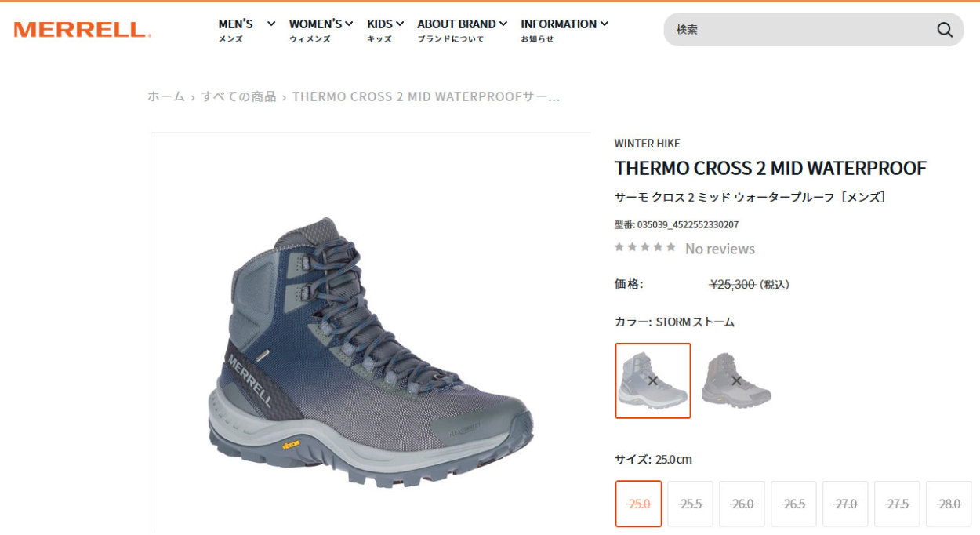Focus the 検索 search field
Screen dimensions: 980x535
(800, 30)
